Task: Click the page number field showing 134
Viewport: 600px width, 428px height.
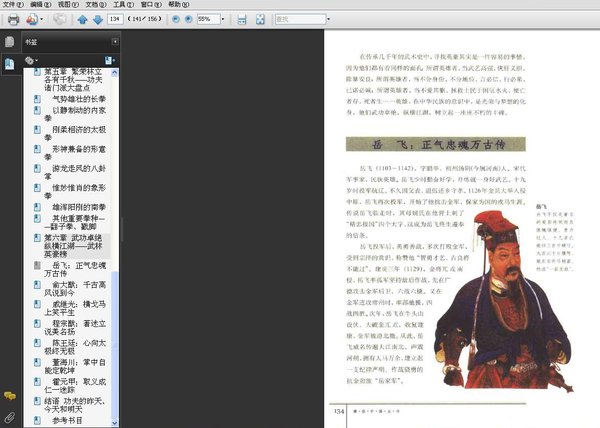Action: (x=115, y=19)
